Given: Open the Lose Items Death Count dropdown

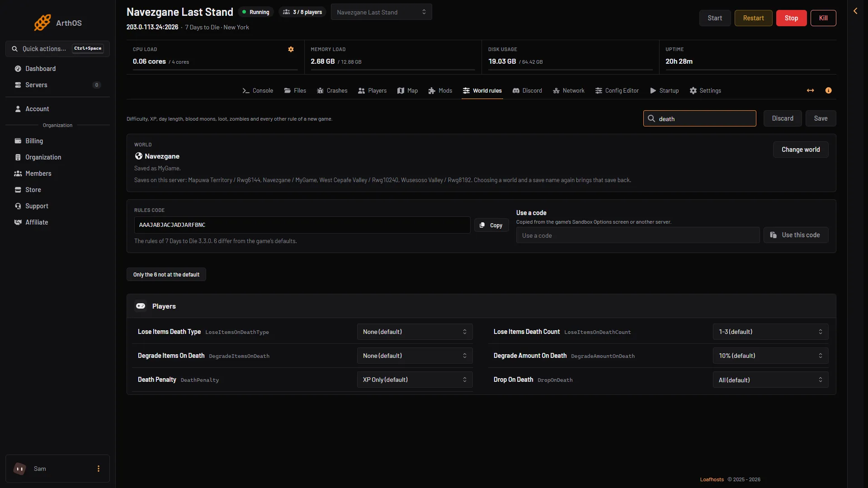Looking at the screenshot, I should (x=770, y=332).
